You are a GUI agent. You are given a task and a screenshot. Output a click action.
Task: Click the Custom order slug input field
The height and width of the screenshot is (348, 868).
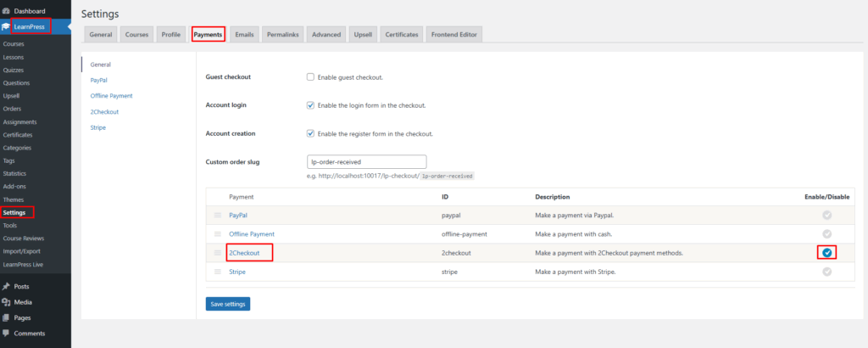coord(366,162)
